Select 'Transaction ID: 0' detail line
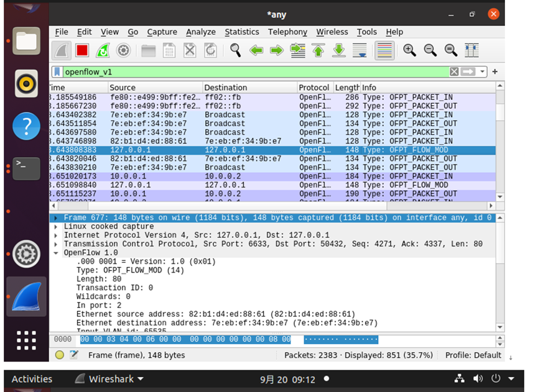Image resolution: width=538 pixels, height=392 pixels. [114, 288]
